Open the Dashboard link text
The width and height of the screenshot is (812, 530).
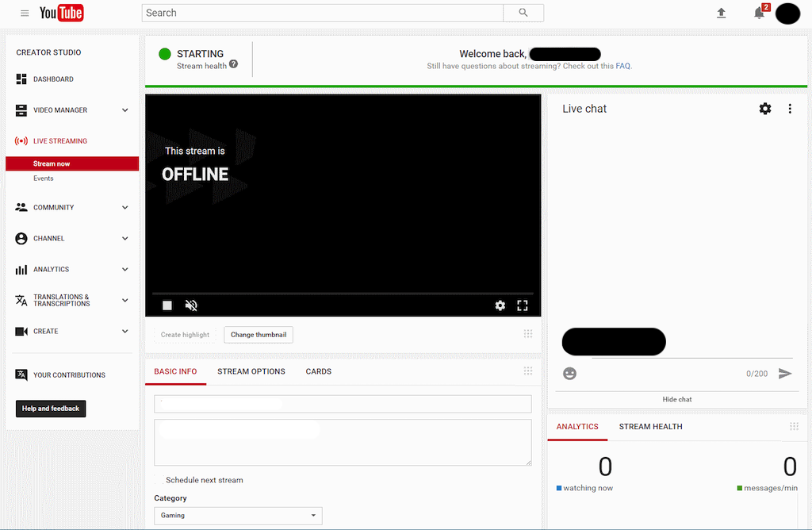53,79
